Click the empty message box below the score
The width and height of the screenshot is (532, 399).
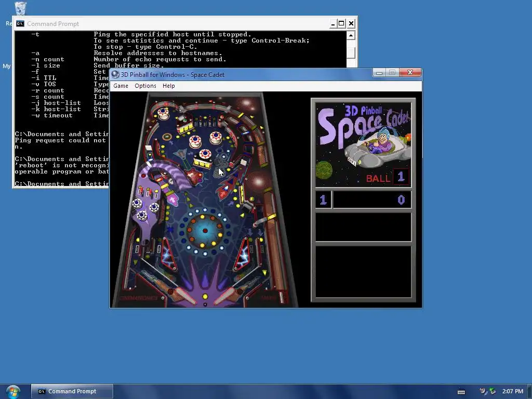(x=363, y=227)
